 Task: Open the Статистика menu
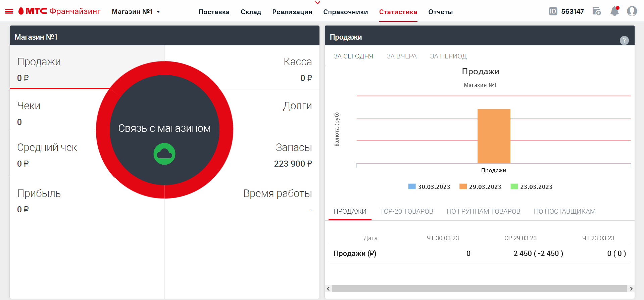398,12
